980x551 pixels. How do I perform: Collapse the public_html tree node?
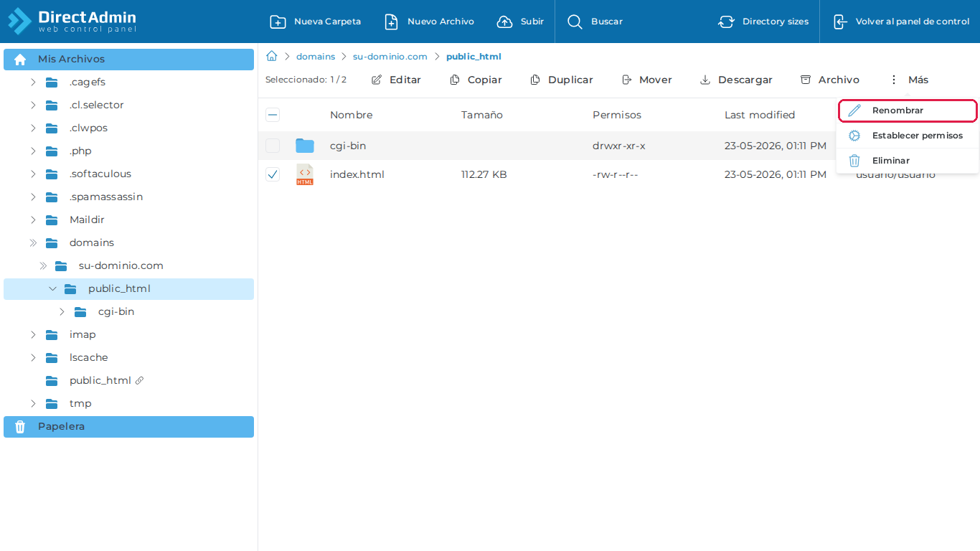52,288
